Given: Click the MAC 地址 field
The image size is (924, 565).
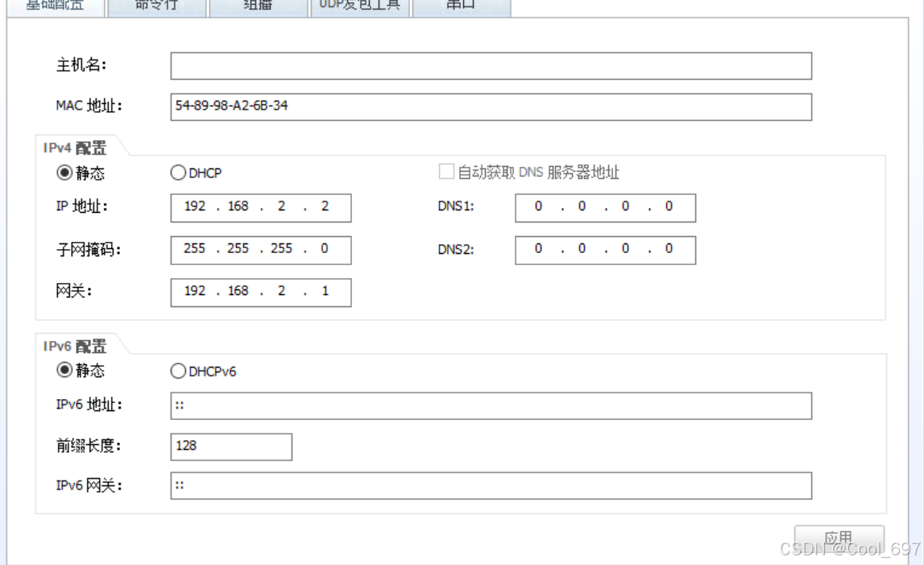Looking at the screenshot, I should pyautogui.click(x=491, y=106).
